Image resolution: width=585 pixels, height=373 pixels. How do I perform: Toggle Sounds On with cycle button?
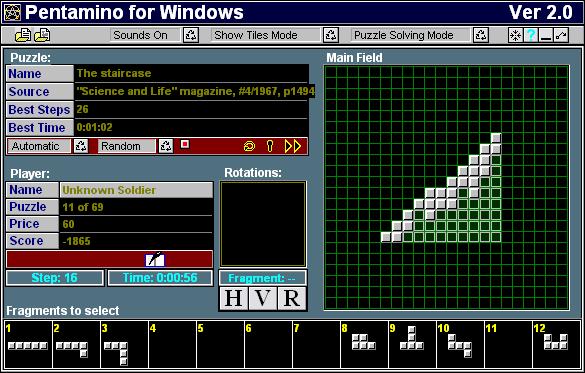[x=191, y=35]
